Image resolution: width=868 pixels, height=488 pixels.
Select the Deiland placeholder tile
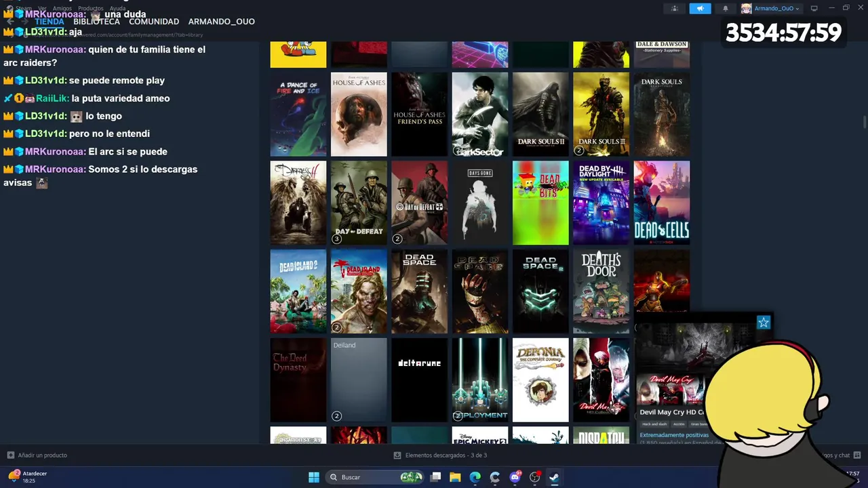pos(359,380)
